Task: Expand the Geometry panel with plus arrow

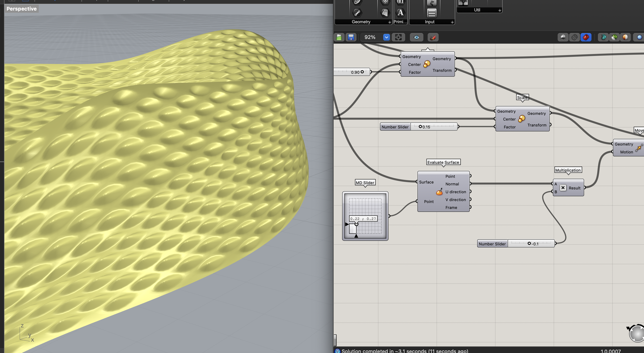Action: pyautogui.click(x=389, y=22)
